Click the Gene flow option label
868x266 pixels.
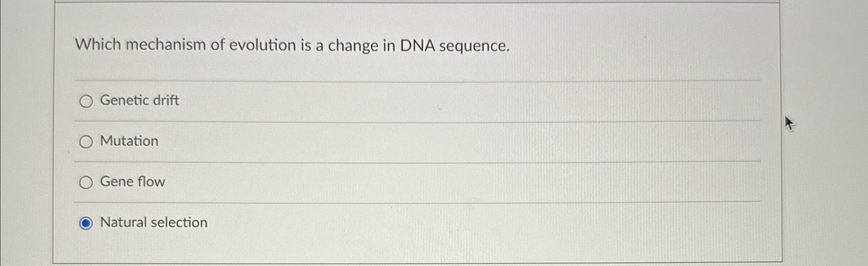(133, 182)
